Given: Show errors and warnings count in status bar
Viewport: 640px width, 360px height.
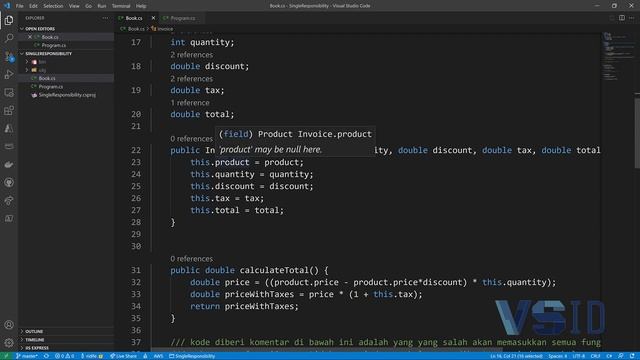Looking at the screenshot, I should point(64,356).
